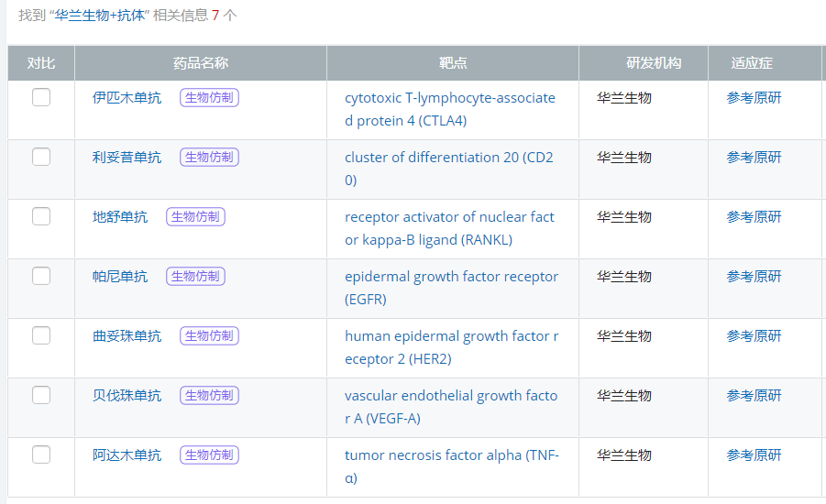Tick the compare checkbox for 贝伐珠单抗
Image resolution: width=826 pixels, height=504 pixels.
point(41,395)
